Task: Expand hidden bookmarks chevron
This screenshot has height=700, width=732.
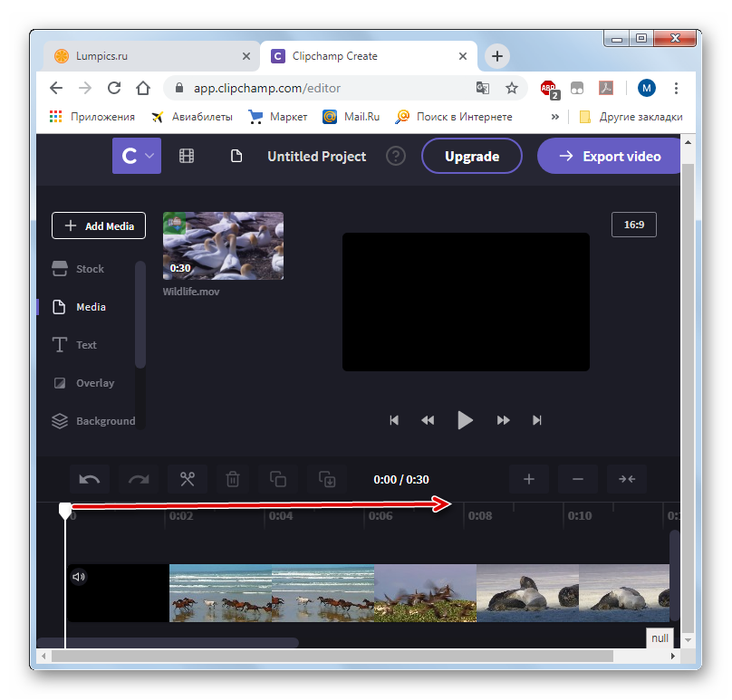Action: click(x=555, y=117)
